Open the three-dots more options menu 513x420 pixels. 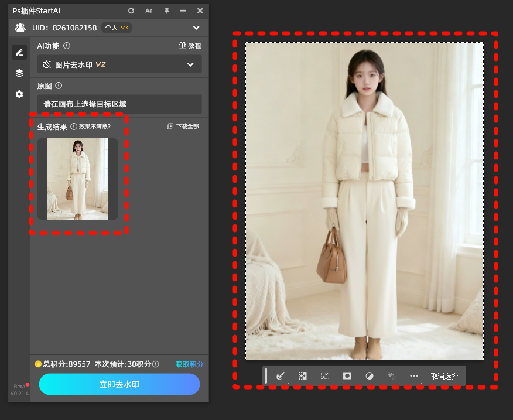(x=414, y=376)
